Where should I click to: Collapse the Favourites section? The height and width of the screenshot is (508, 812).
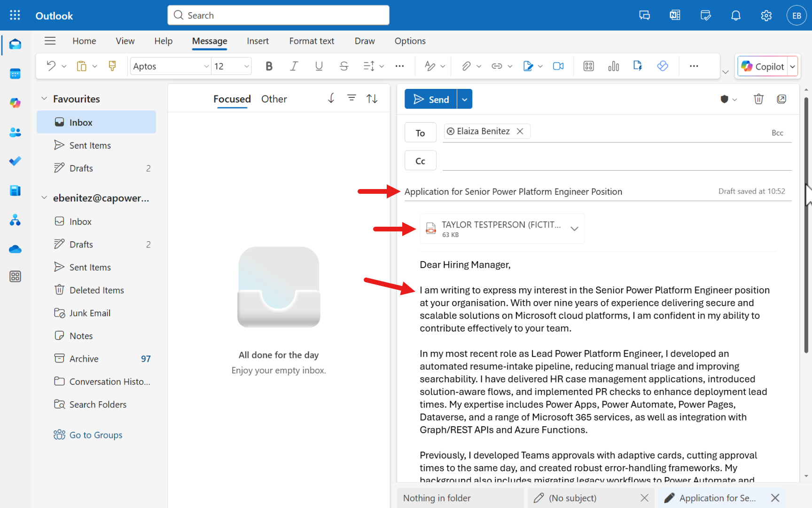(45, 98)
